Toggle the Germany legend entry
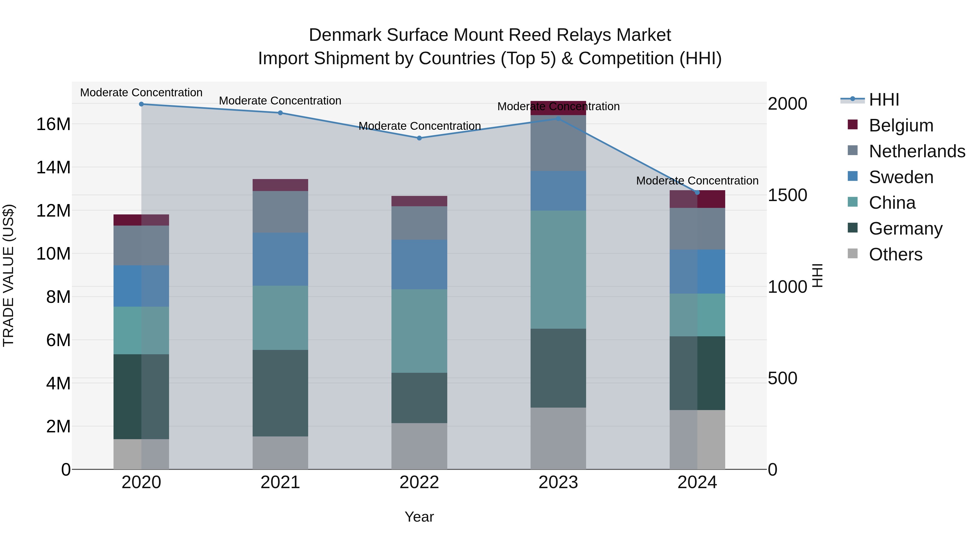980x551 pixels. [895, 229]
